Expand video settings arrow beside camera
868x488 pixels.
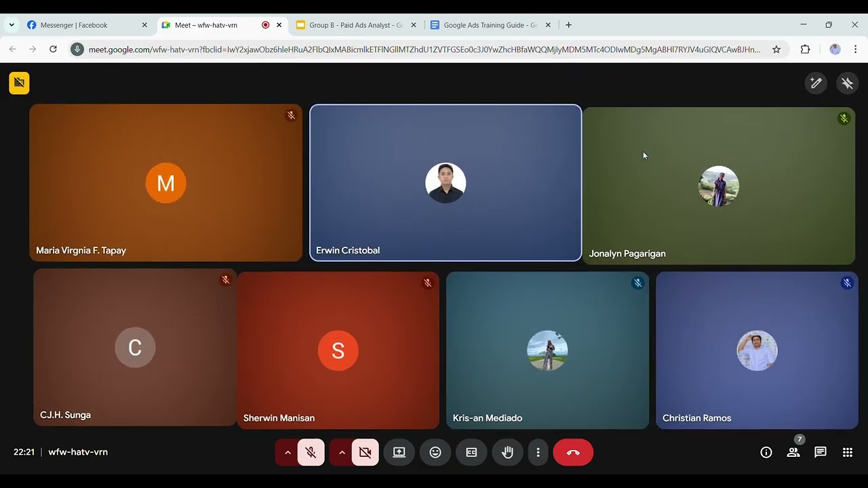(x=342, y=452)
